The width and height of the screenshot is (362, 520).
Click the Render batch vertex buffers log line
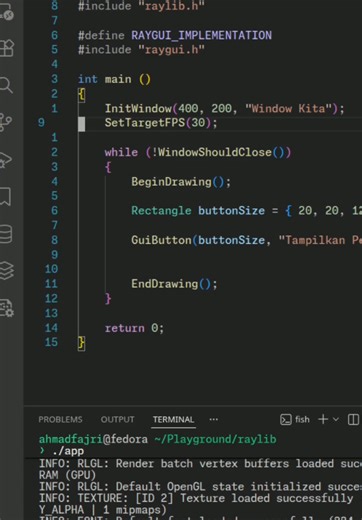click(x=200, y=464)
